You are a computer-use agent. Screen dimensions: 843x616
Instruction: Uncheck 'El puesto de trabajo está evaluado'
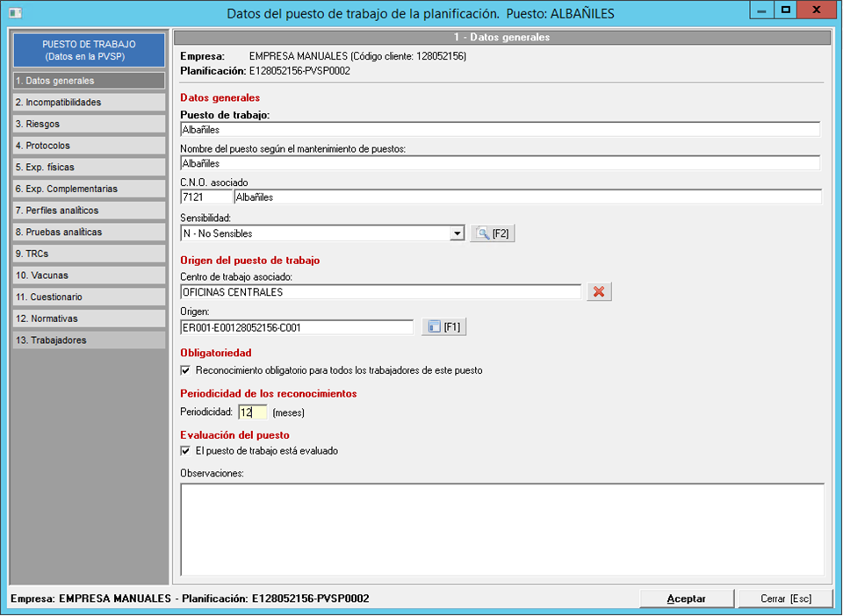pyautogui.click(x=185, y=451)
